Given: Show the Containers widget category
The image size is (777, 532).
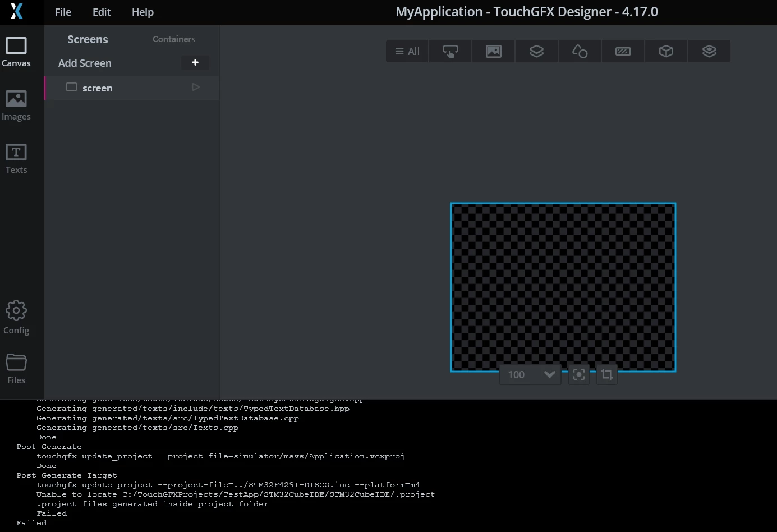Looking at the screenshot, I should (x=537, y=51).
